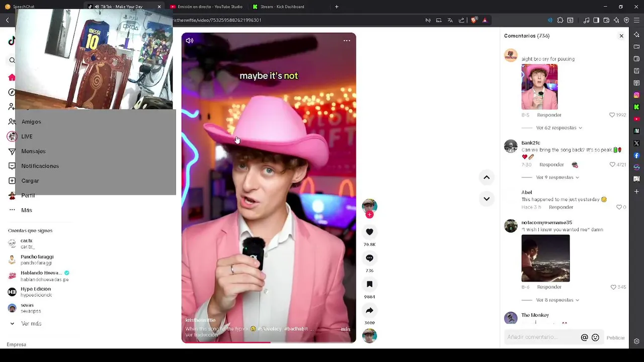Open the browser hamburger menu
The width and height of the screenshot is (644, 362).
[636, 20]
